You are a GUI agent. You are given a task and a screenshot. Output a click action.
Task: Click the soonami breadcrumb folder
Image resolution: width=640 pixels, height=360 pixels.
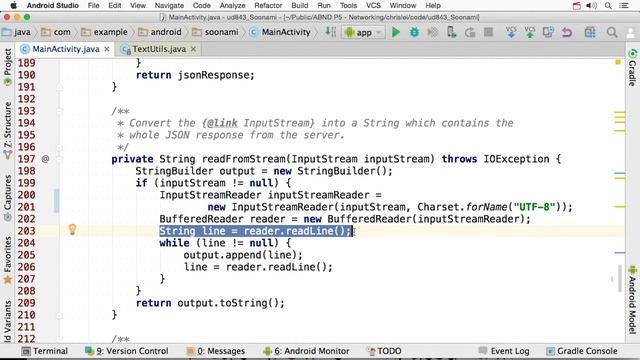[216, 32]
